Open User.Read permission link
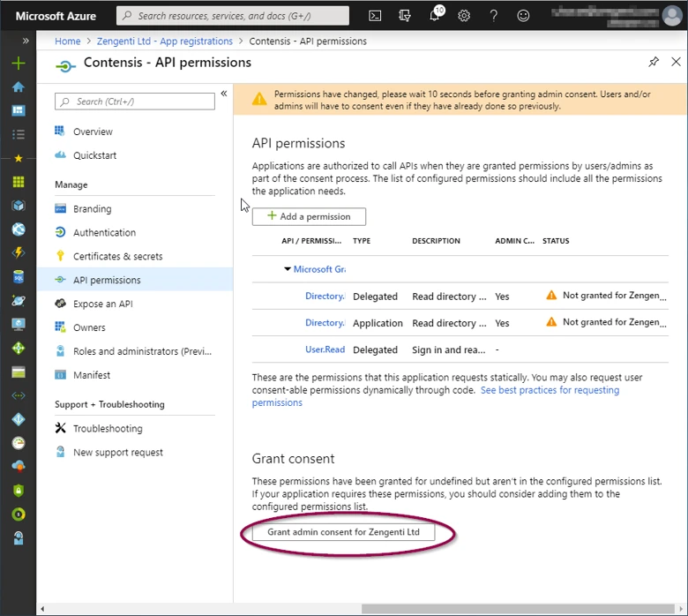The image size is (688, 616). click(x=325, y=349)
